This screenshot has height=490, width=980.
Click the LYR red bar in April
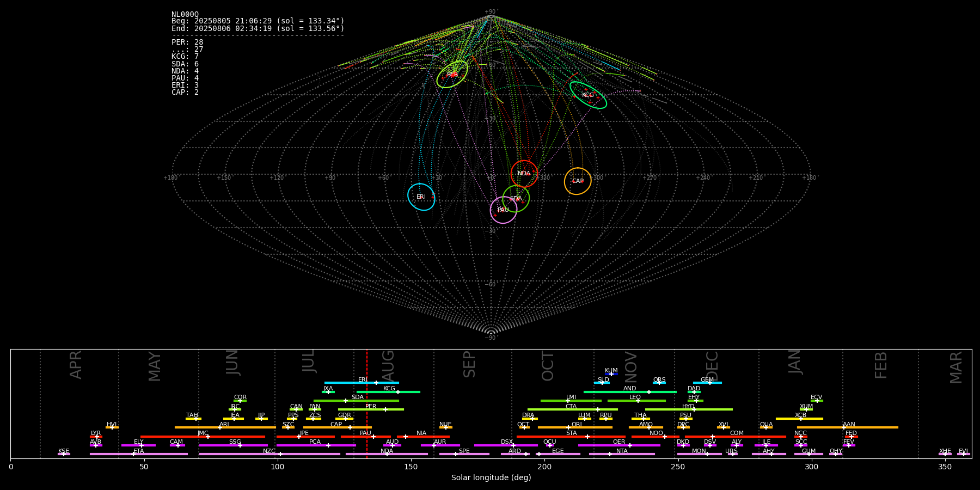(96, 436)
